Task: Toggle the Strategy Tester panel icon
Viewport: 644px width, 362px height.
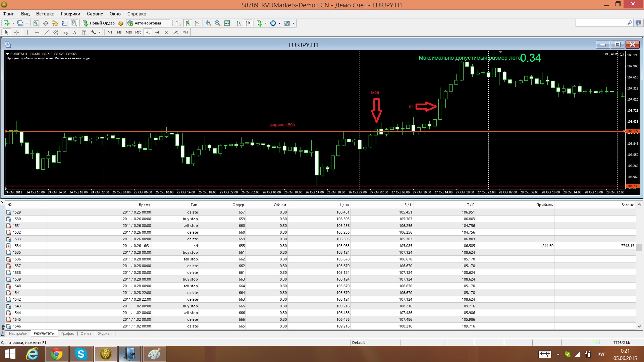Action: click(74, 23)
